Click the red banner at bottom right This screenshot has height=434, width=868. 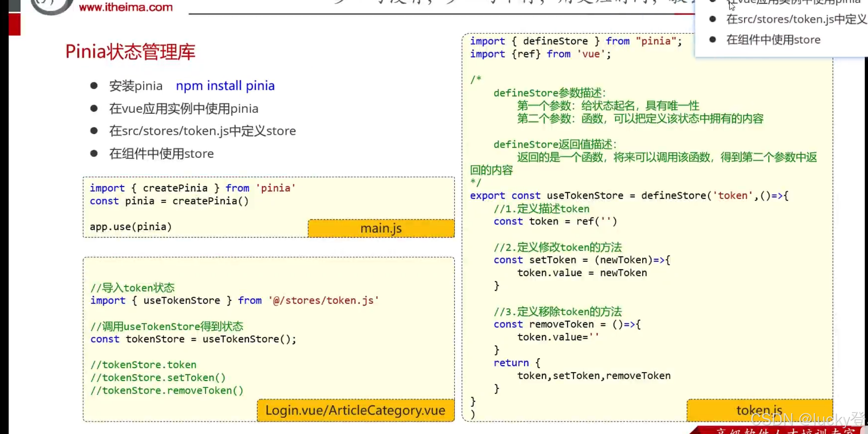click(x=779, y=430)
